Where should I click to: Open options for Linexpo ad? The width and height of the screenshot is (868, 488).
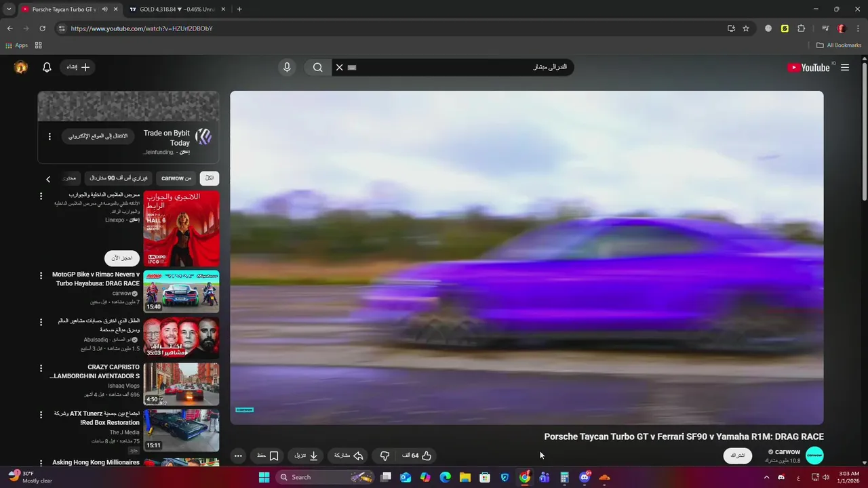[41, 197]
